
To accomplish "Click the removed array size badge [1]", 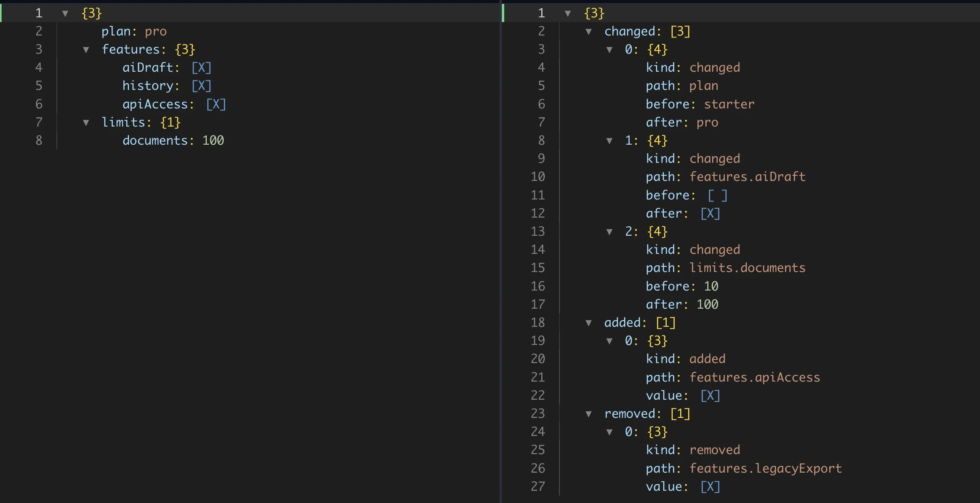I will 680,414.
